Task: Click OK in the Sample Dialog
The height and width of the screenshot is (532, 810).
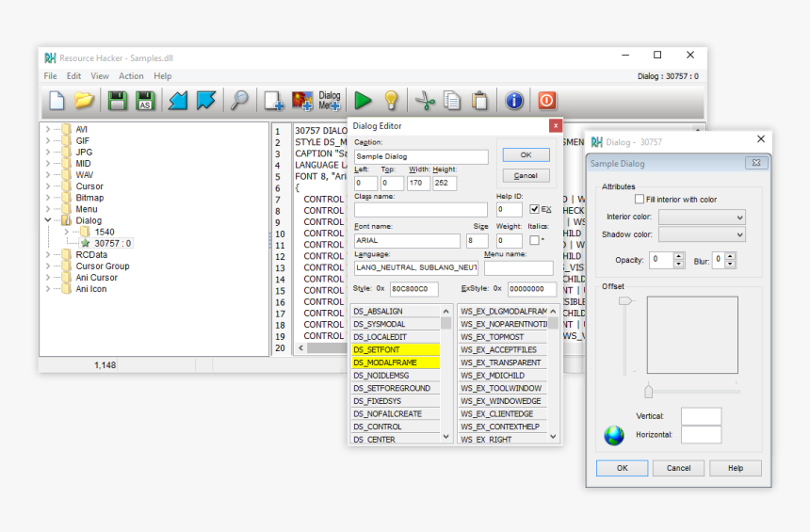Action: pyautogui.click(x=622, y=468)
